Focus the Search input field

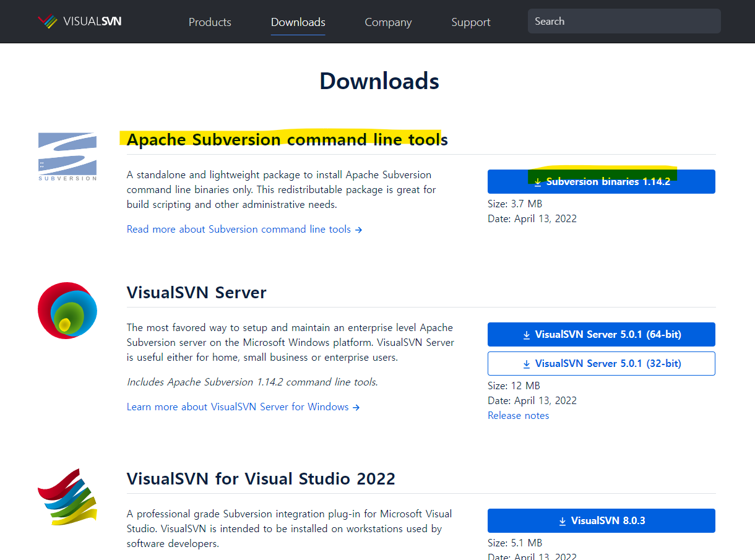click(624, 21)
